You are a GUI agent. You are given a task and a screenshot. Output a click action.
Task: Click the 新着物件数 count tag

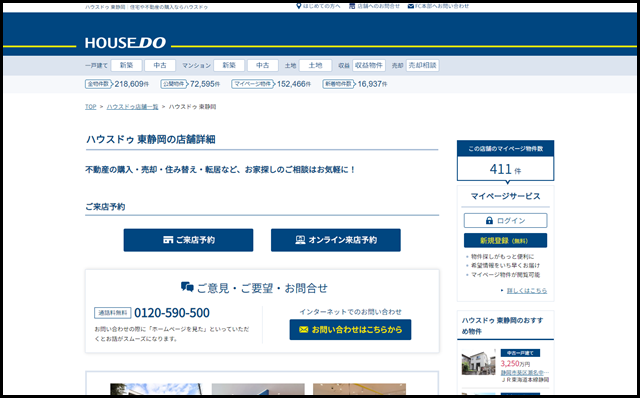[338, 84]
